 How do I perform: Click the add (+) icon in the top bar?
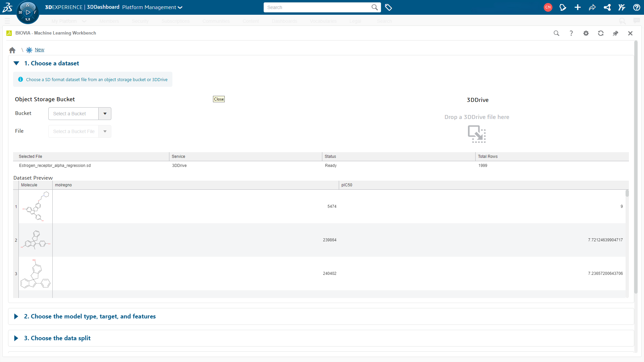pos(578,7)
